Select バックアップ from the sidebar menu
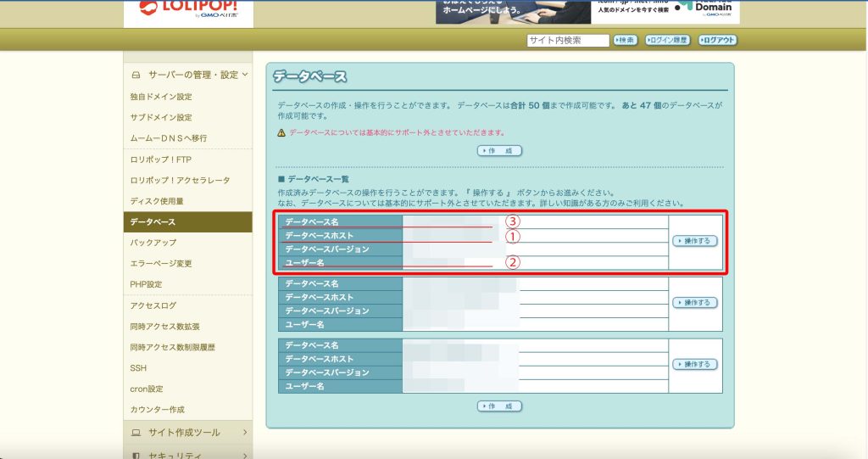Screen dimensions: 868x459 pyautogui.click(x=153, y=243)
